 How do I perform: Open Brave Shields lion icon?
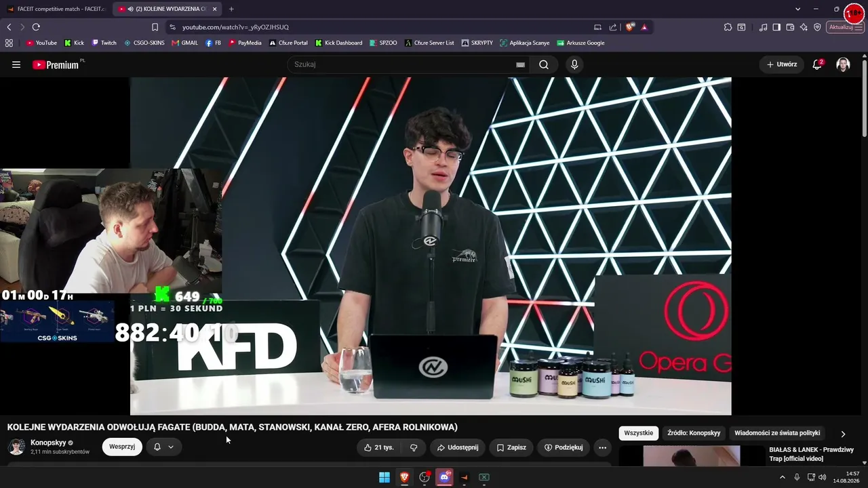tap(630, 27)
